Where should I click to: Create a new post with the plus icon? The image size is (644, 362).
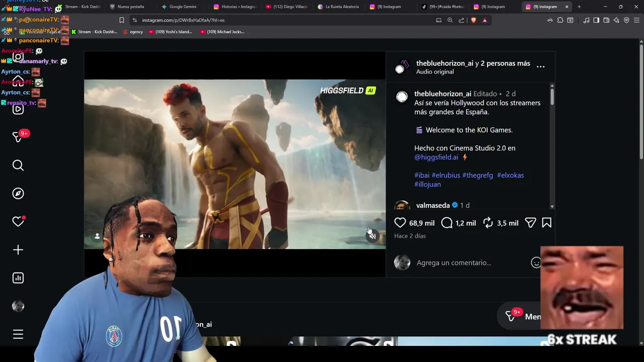tap(18, 250)
